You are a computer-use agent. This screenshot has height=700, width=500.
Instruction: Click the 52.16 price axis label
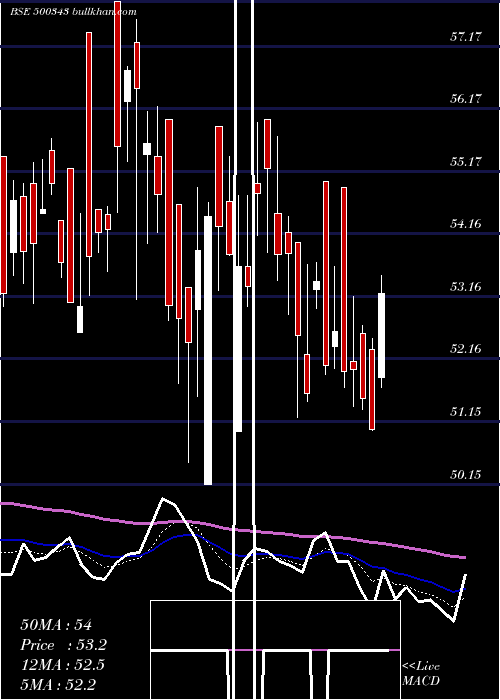[466, 349]
